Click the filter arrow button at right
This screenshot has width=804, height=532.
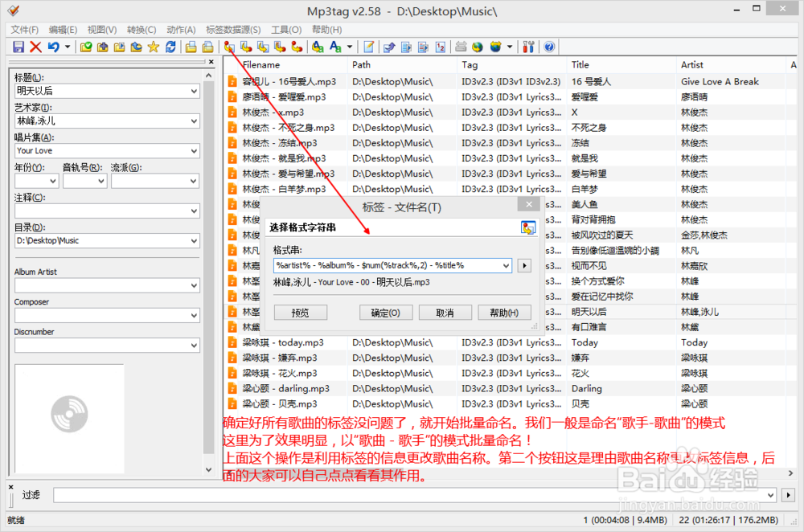(x=788, y=495)
